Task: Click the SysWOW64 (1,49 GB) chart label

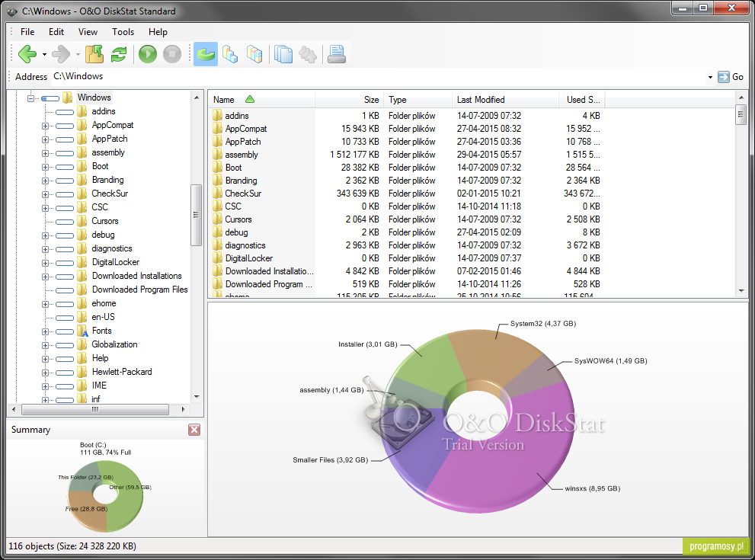Action: 610,360
